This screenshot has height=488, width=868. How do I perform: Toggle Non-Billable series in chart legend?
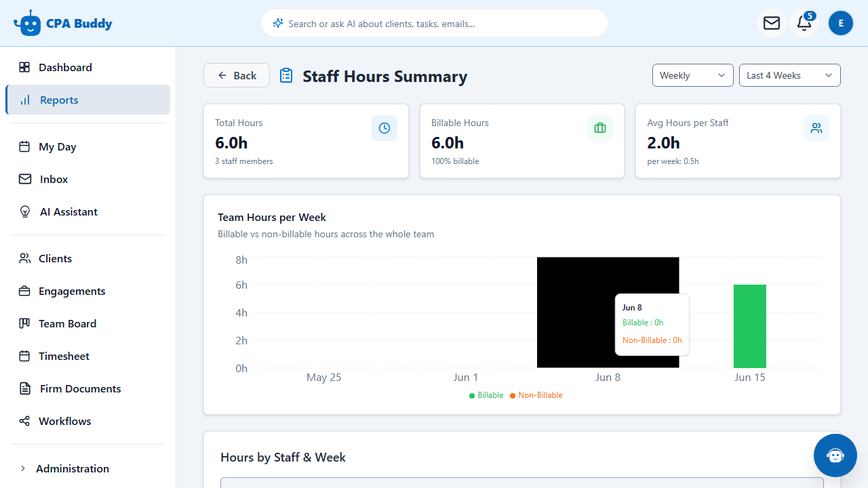[x=536, y=395]
